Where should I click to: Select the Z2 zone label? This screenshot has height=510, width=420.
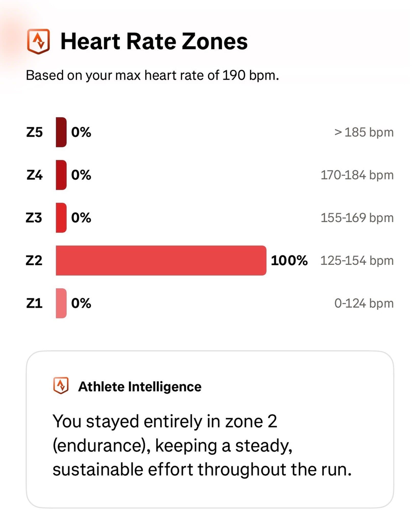click(x=34, y=260)
